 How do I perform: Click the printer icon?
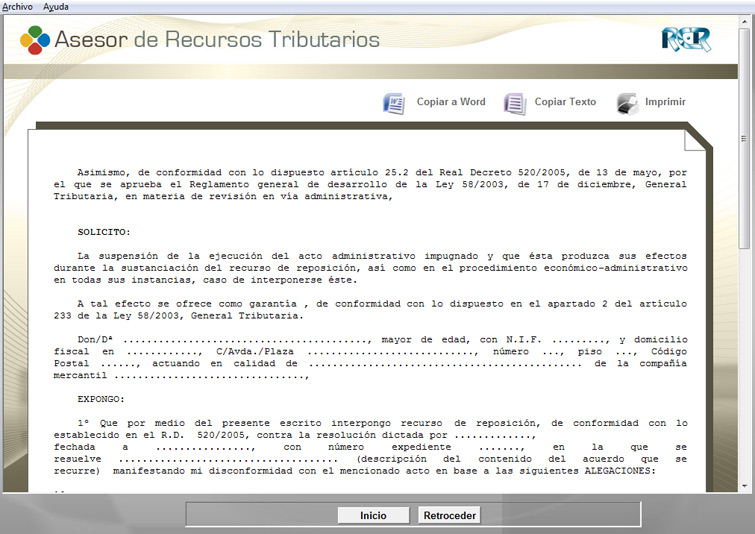[627, 103]
